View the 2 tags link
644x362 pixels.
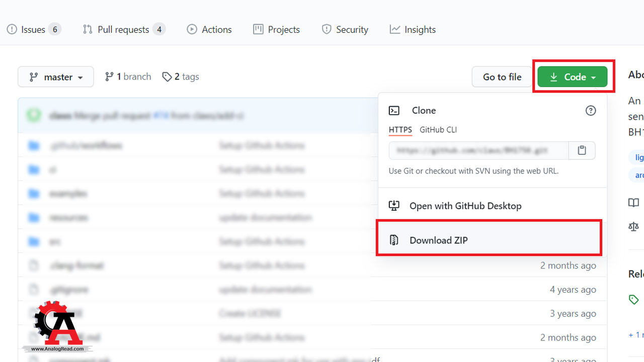pos(181,76)
